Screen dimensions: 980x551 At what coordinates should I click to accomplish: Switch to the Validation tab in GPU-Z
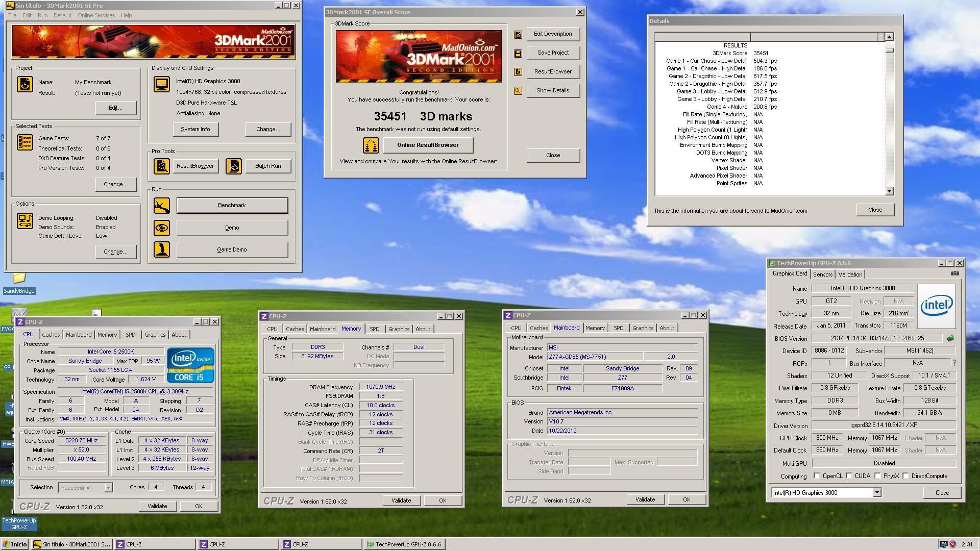pos(850,274)
